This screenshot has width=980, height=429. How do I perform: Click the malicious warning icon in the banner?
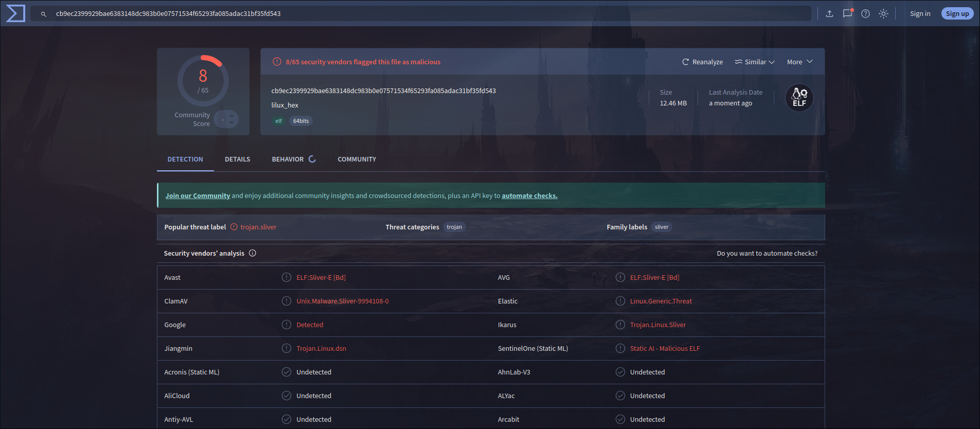(277, 62)
